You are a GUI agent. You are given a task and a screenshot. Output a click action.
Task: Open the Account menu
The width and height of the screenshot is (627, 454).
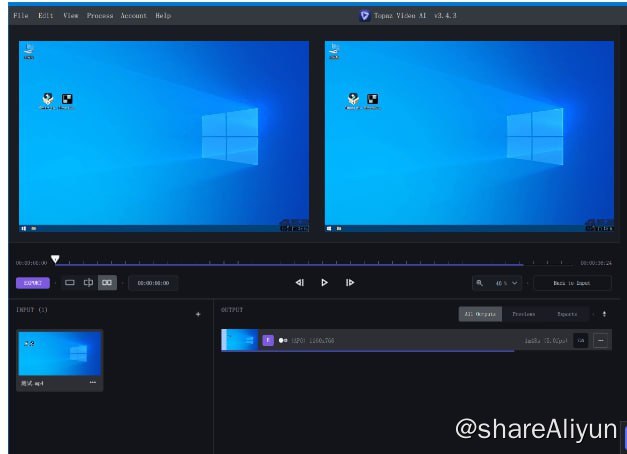[134, 16]
